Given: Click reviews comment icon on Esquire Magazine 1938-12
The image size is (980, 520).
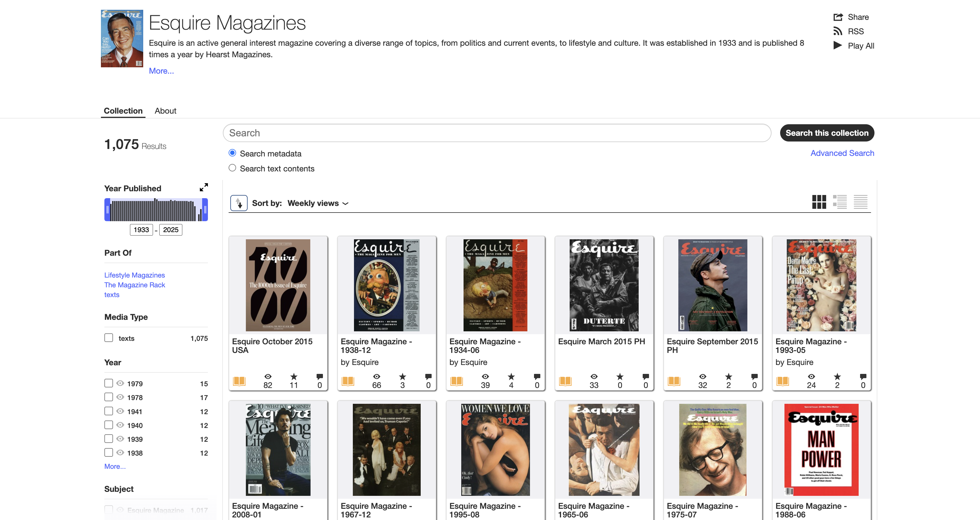Looking at the screenshot, I should point(428,376).
